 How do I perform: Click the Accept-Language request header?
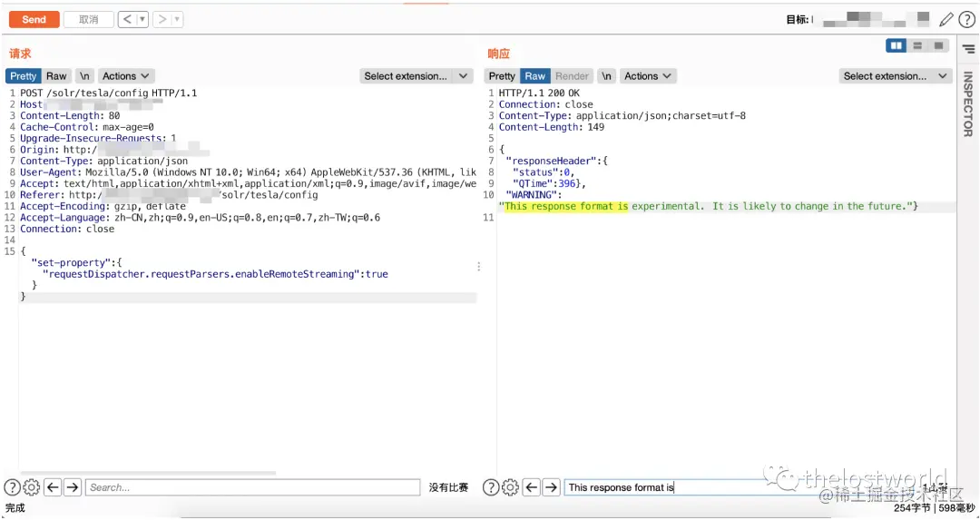pyautogui.click(x=200, y=218)
